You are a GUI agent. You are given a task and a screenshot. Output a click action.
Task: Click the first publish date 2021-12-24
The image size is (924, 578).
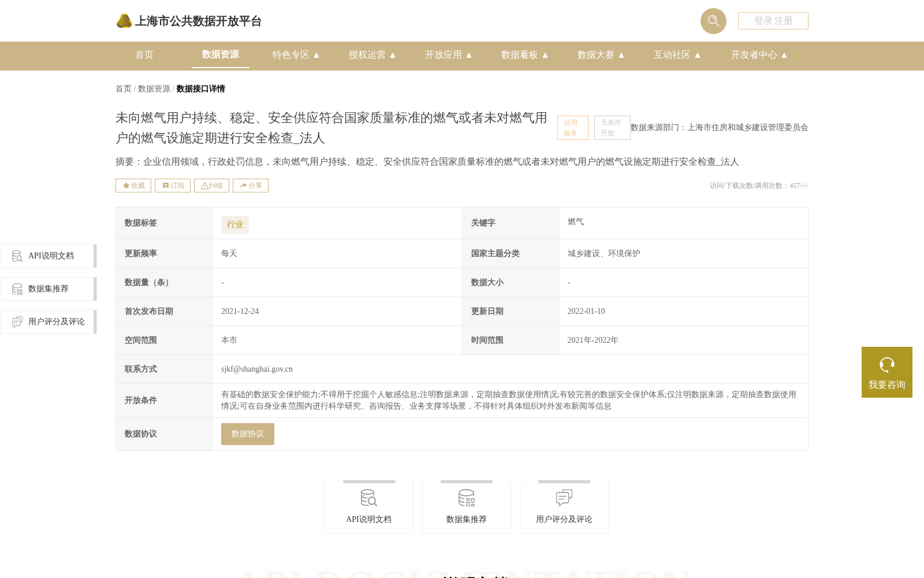(240, 312)
